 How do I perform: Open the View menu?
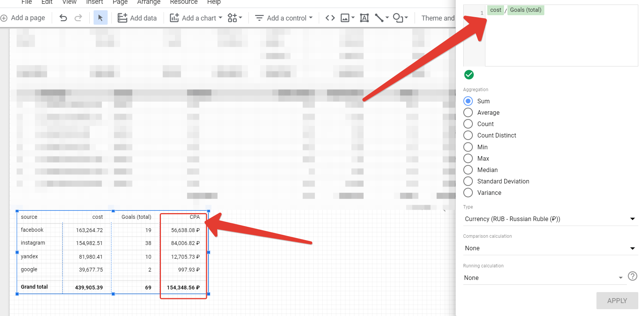(69, 2)
